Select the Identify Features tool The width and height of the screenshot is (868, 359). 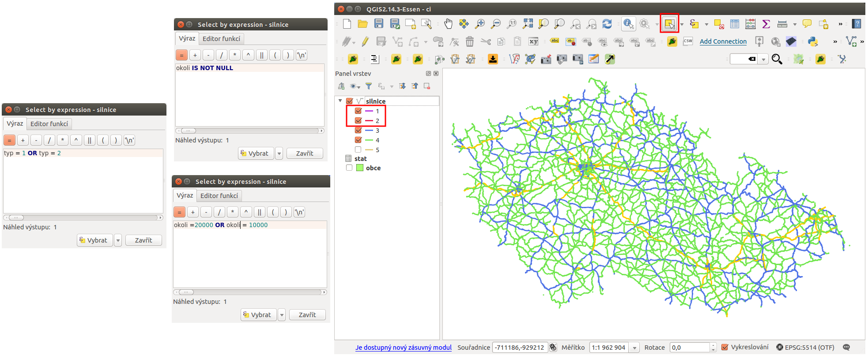(x=628, y=24)
